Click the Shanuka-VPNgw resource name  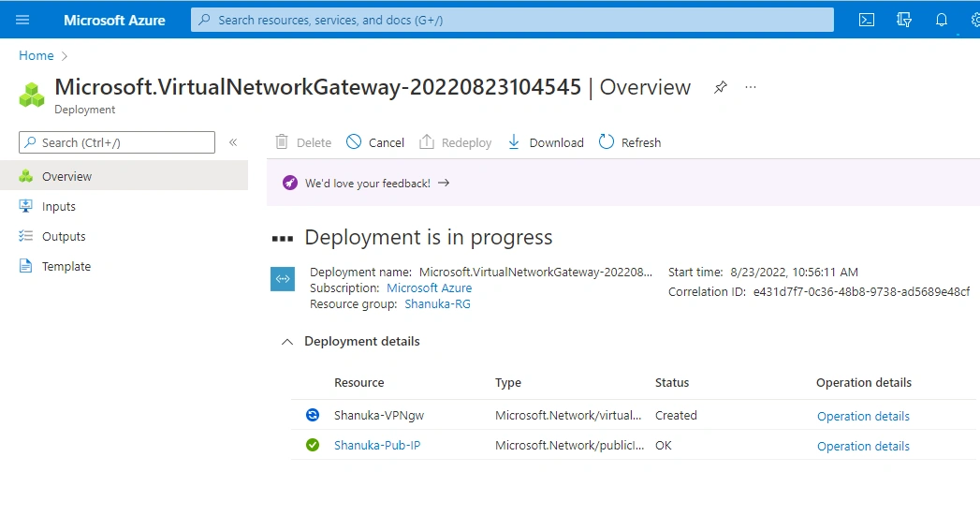(x=379, y=415)
